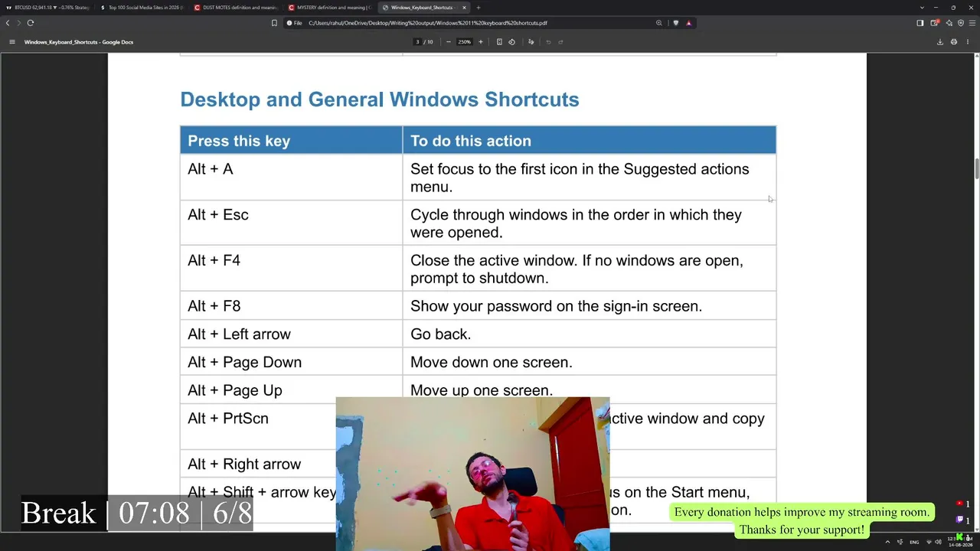The image size is (980, 551).
Task: Click the microphone tray icon
Action: 900,542
